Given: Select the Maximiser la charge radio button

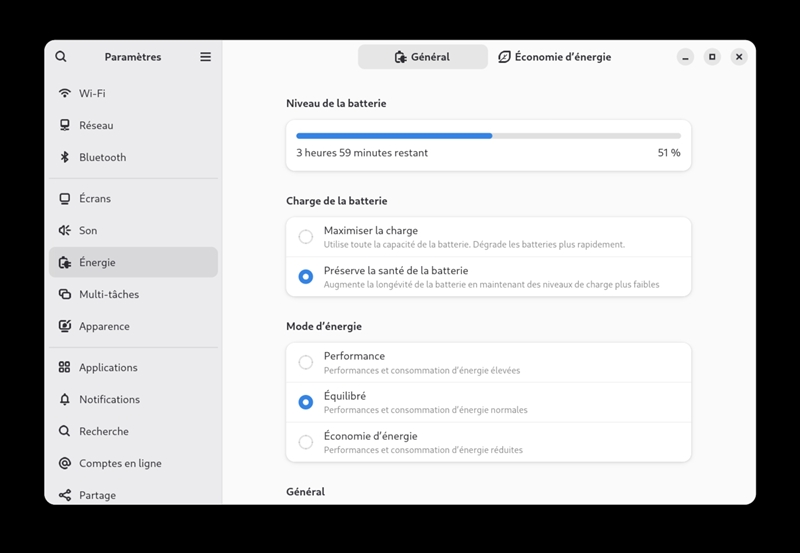Looking at the screenshot, I should pos(306,237).
